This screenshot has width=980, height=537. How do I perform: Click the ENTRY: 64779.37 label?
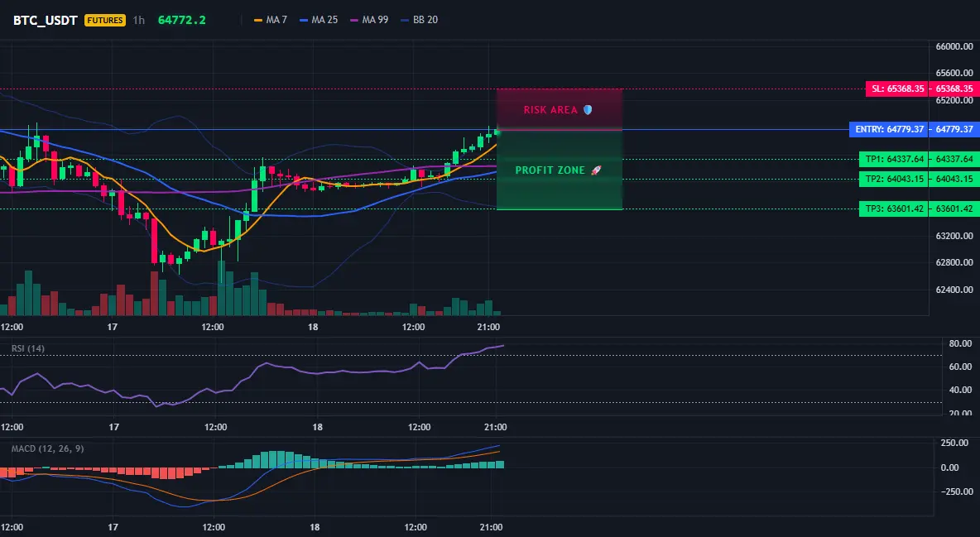click(889, 129)
